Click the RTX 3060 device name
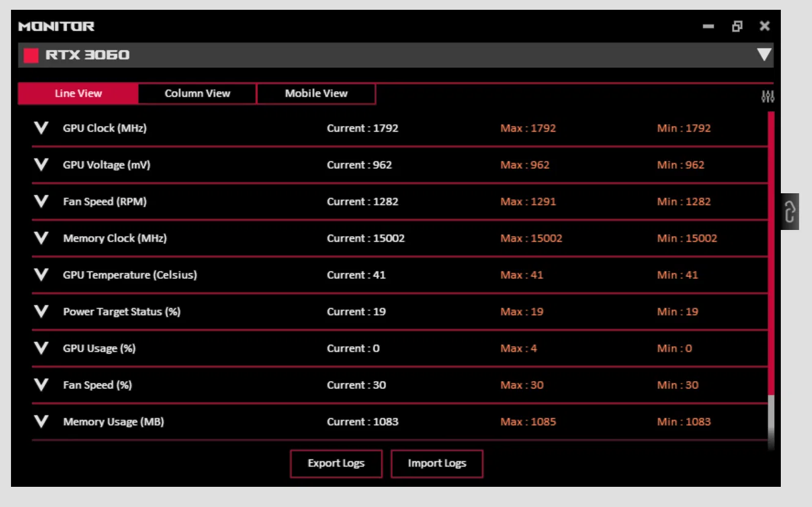 [x=87, y=55]
